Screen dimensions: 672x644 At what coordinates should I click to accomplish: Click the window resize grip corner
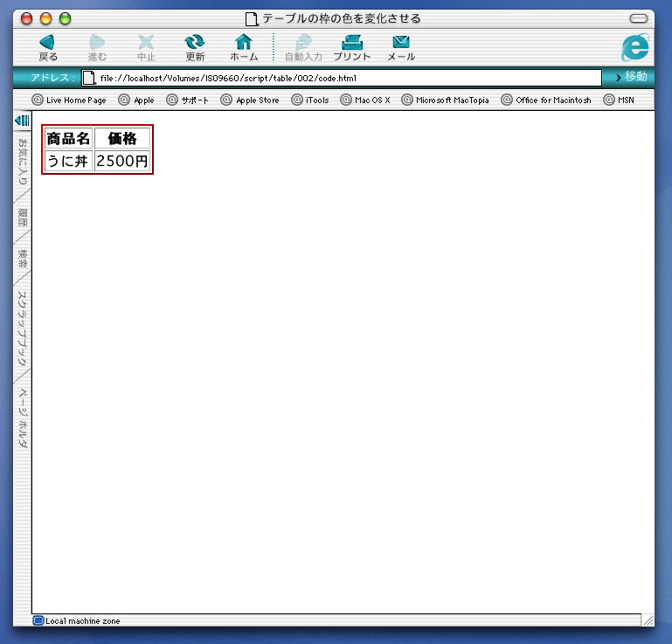(648, 620)
